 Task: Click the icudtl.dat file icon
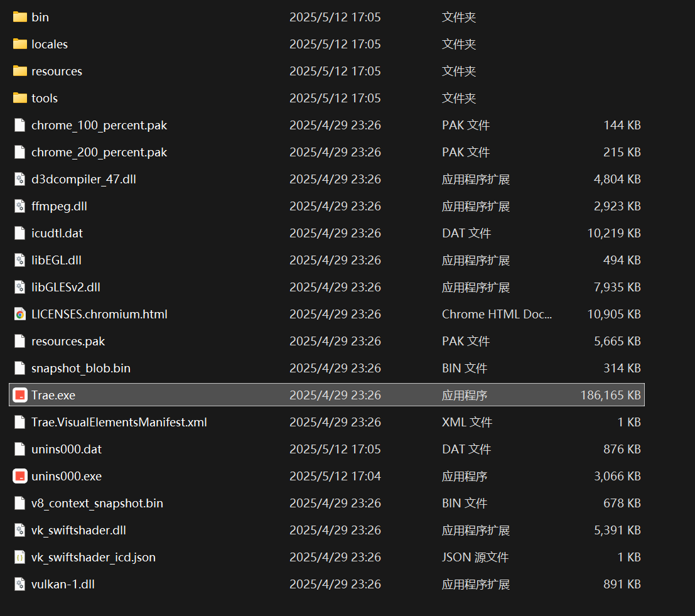[20, 233]
